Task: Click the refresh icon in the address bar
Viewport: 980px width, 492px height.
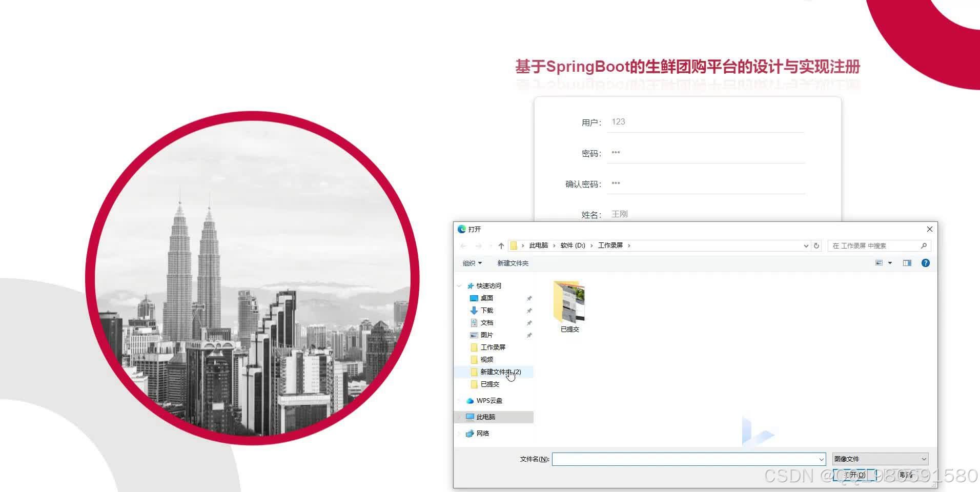Action: click(816, 245)
